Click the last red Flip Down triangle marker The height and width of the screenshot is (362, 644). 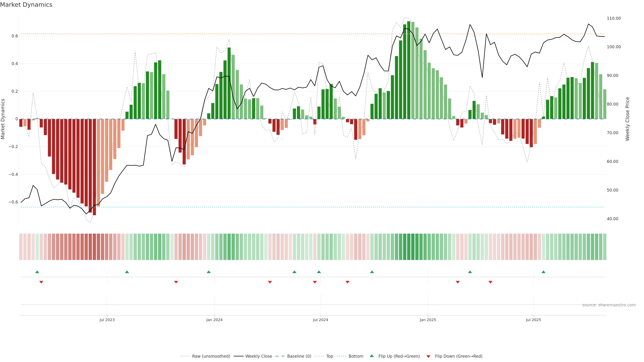[490, 282]
